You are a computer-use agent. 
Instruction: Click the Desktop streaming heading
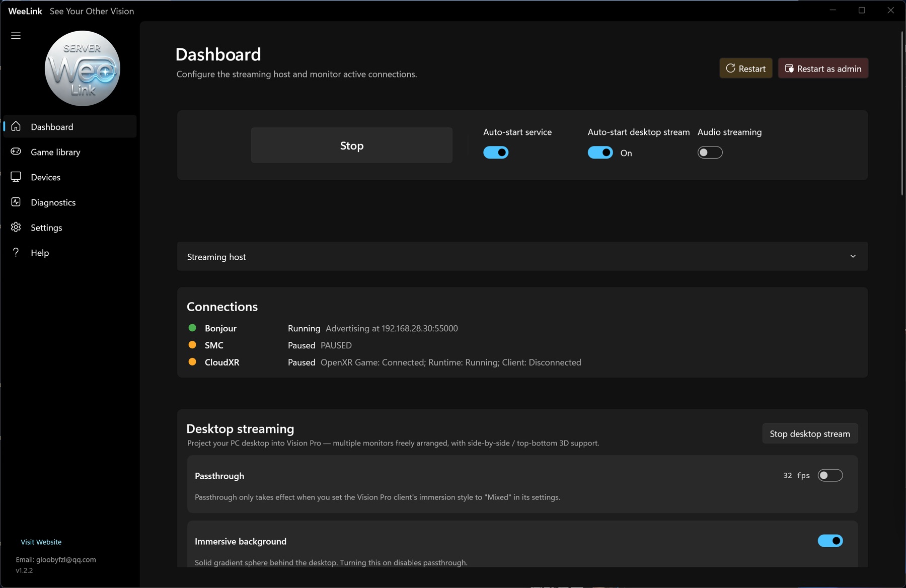(240, 429)
